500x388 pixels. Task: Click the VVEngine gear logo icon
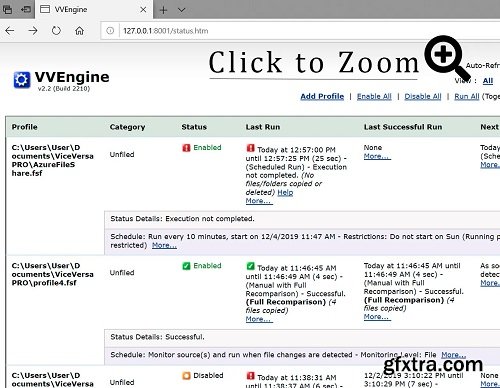coord(22,80)
